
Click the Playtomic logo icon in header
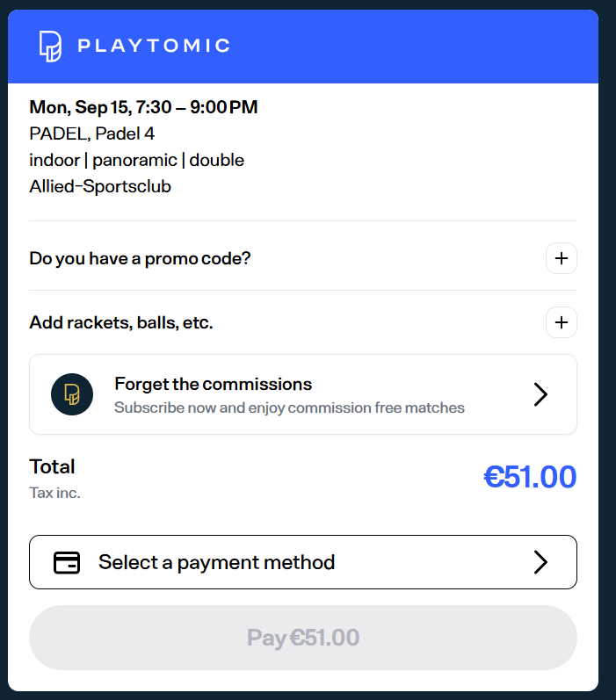(51, 46)
